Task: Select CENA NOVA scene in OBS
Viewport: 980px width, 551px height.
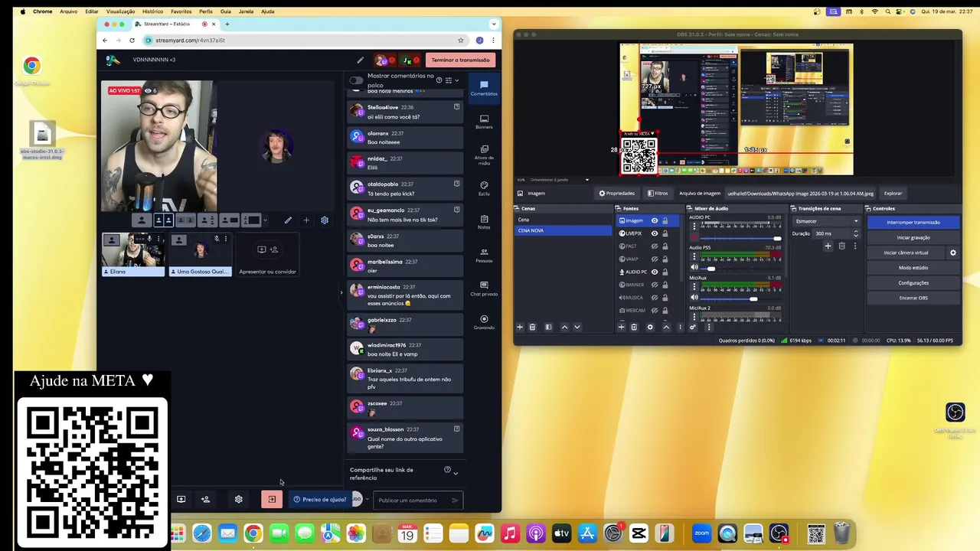Action: pyautogui.click(x=563, y=230)
